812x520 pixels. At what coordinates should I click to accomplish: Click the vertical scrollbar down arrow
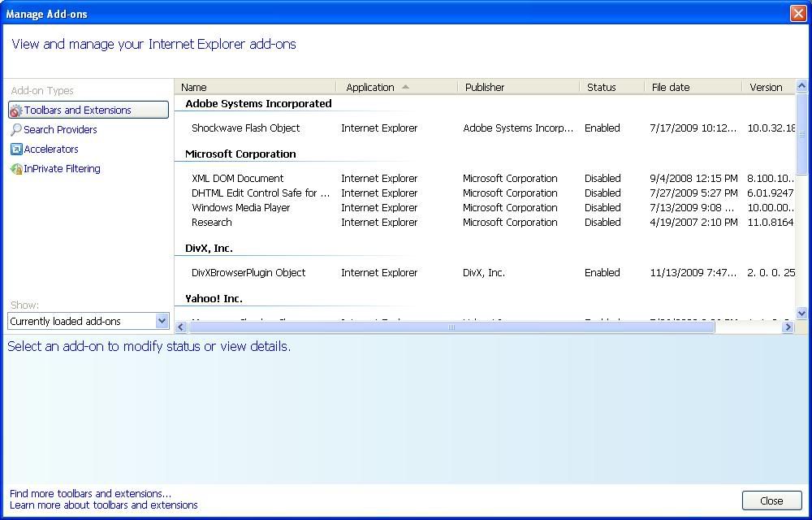(x=801, y=314)
